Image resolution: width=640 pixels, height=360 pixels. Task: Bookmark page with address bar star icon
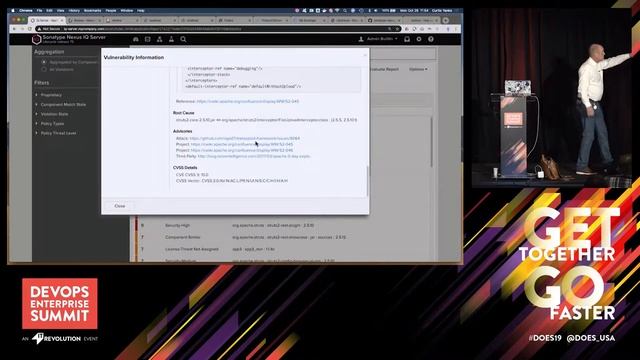[x=397, y=29]
